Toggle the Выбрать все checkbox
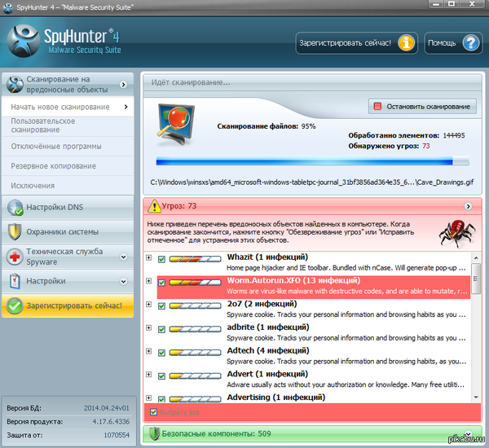The height and width of the screenshot is (448, 489). (153, 412)
